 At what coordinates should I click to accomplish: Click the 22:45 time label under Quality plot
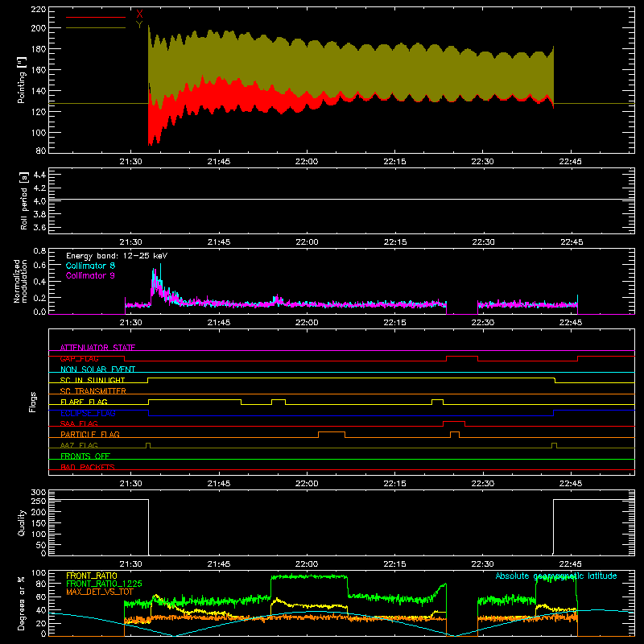(x=570, y=564)
